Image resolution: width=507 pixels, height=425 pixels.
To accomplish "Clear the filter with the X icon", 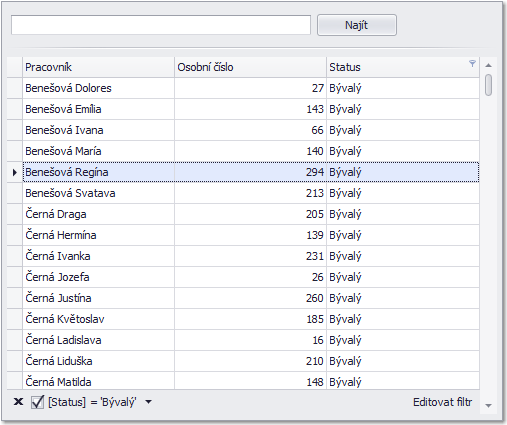I will (18, 402).
